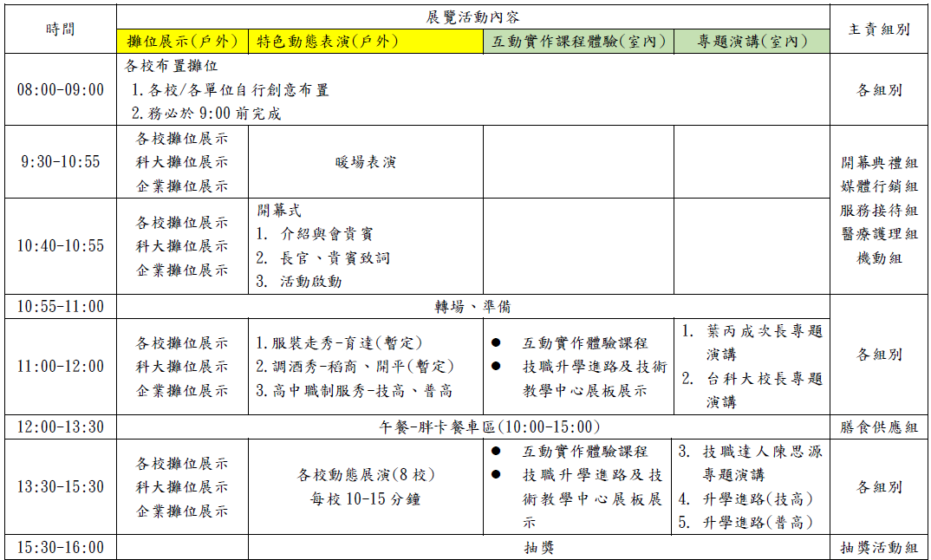Select the 各校動態展演(8校) text
The image size is (931, 560).
pyautogui.click(x=365, y=475)
